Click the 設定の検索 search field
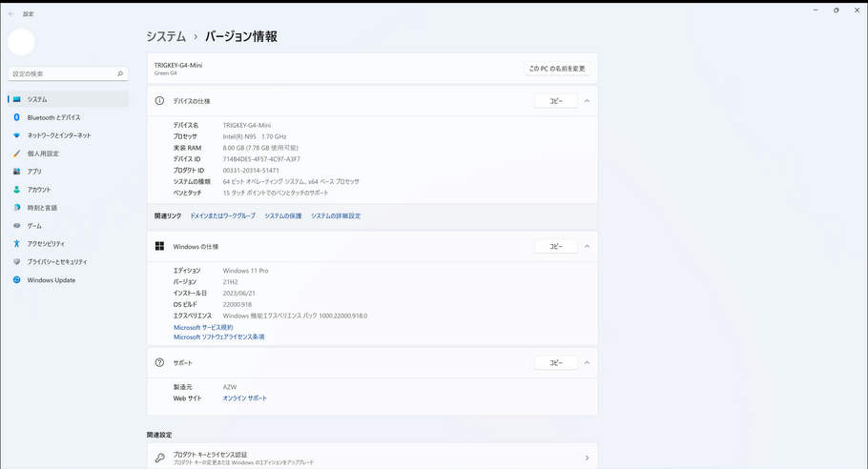The image size is (868, 469). [x=62, y=73]
